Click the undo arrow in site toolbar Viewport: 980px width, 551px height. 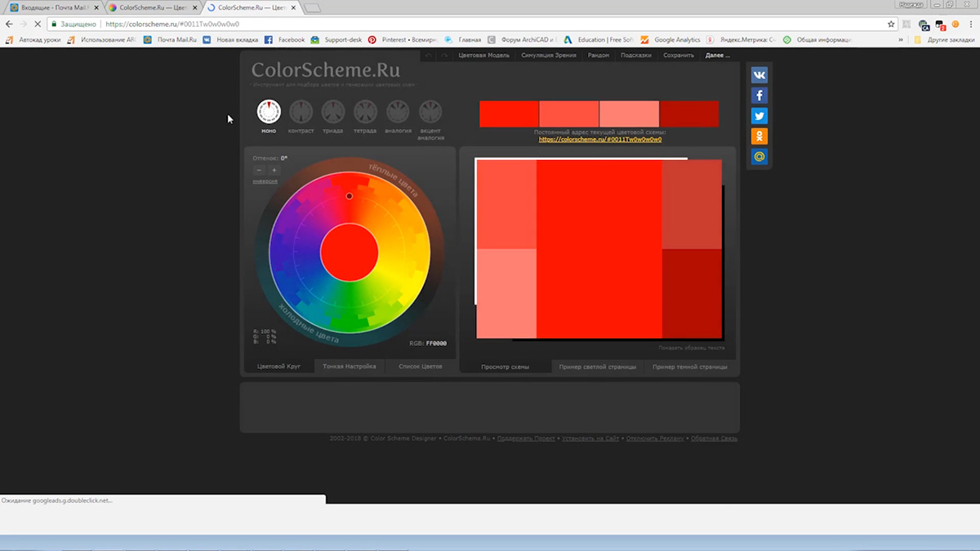429,56
